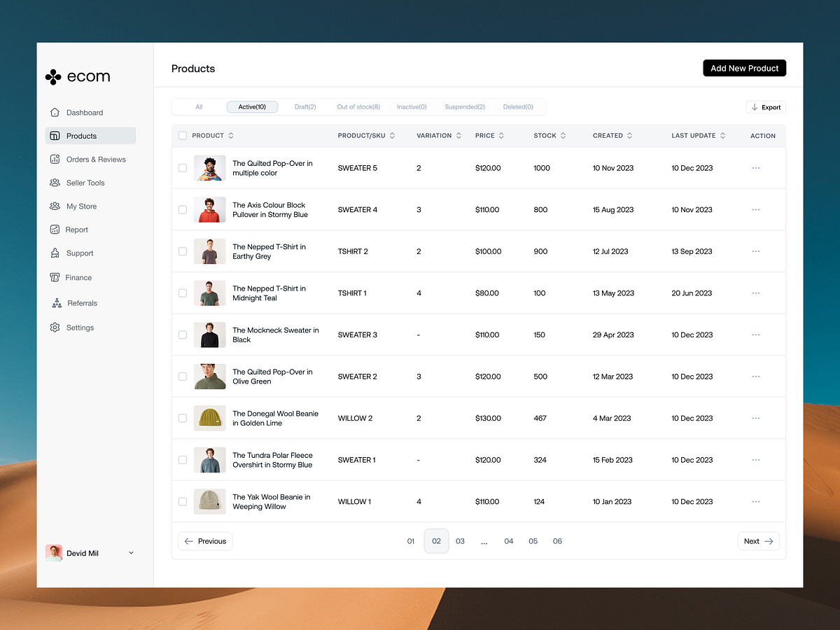Toggle sort on the Stock column
840x630 pixels.
coord(563,136)
